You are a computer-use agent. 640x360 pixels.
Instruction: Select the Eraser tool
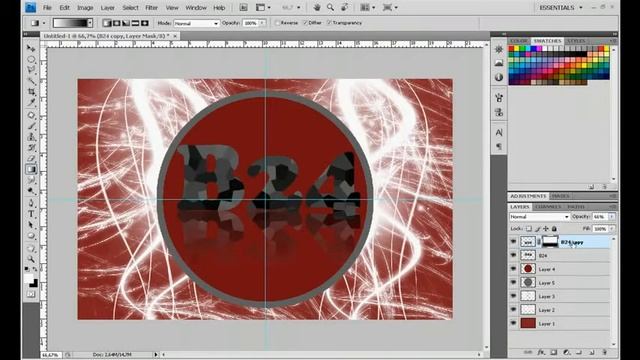(x=31, y=158)
